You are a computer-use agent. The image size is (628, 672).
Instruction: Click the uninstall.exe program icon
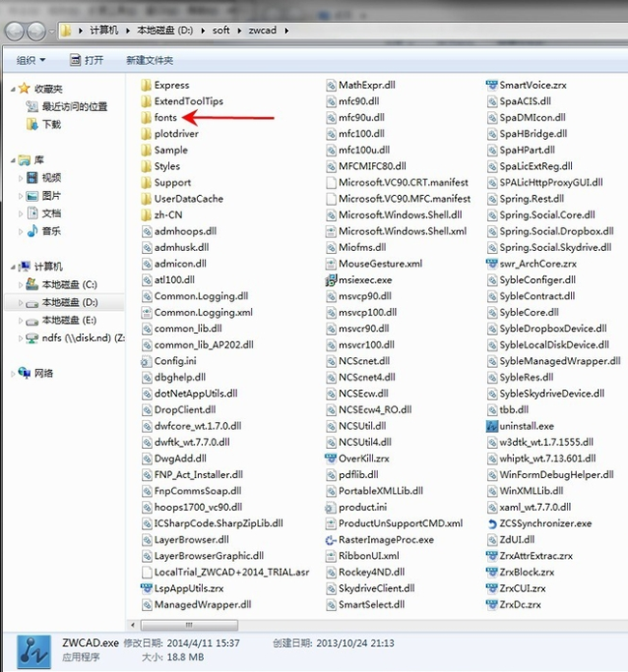492,426
